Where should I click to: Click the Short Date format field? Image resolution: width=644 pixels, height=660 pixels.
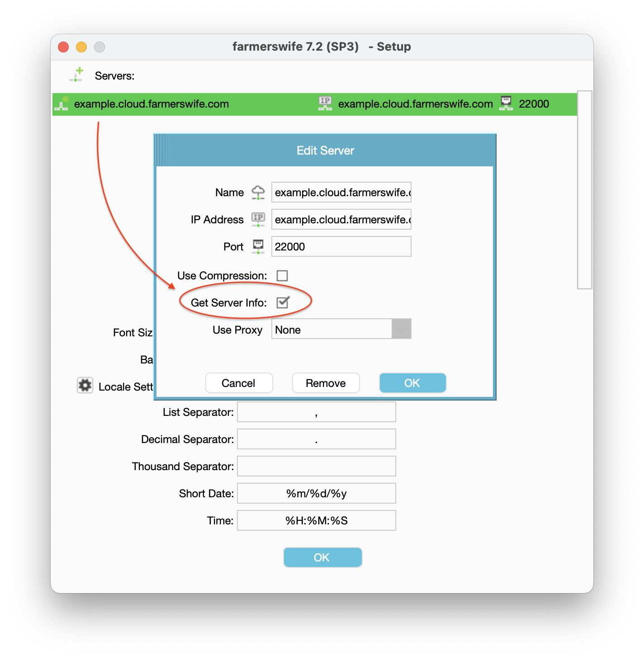[317, 493]
